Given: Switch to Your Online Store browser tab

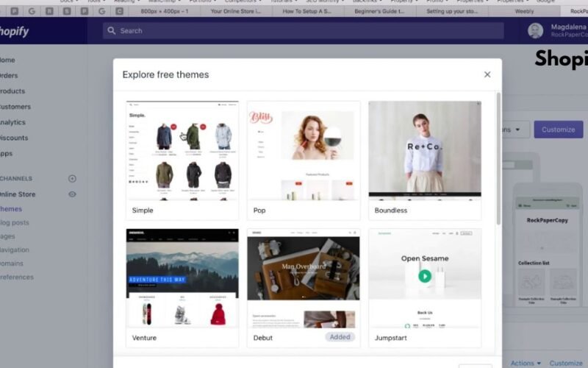Looking at the screenshot, I should pos(236,11).
